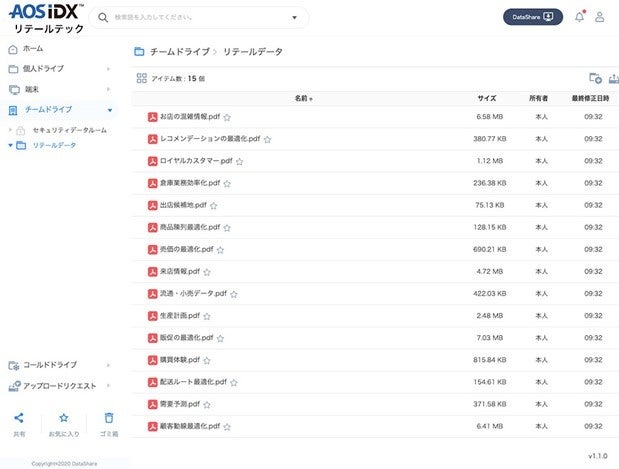Select リテールデータ tree folder
Screen dimensions: 619x469
[x=54, y=146]
